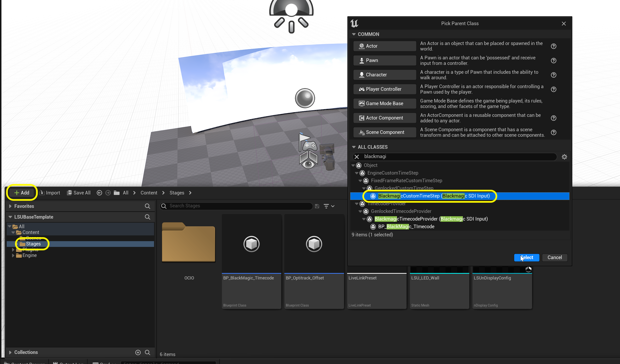The image size is (620, 364).
Task: Choose Player Controller parent class
Action: [385, 89]
